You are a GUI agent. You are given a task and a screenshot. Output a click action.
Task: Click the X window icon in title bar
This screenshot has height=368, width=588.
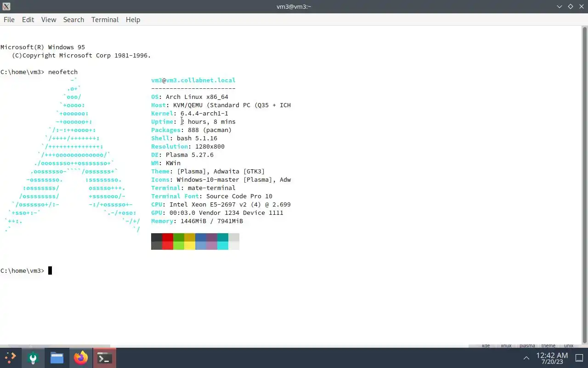coord(6,6)
